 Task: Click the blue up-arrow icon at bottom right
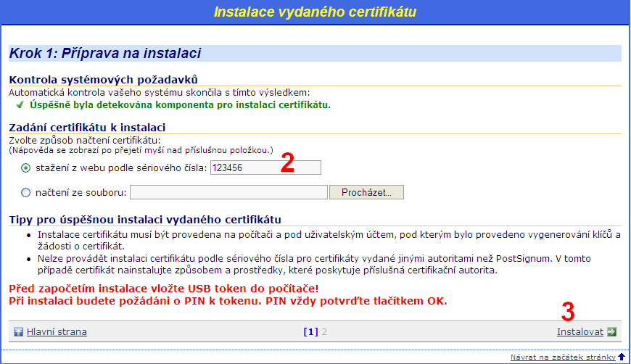622,357
